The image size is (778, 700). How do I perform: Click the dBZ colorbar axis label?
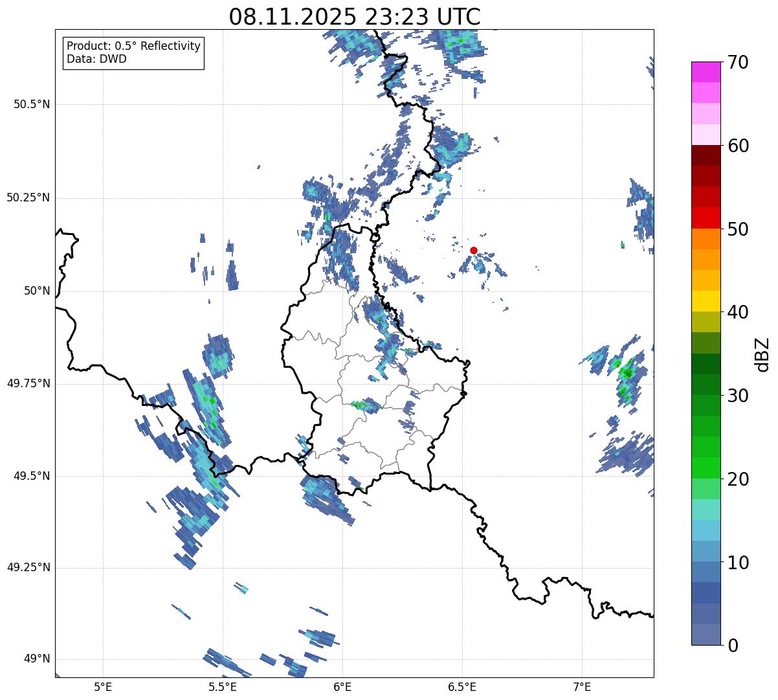click(x=762, y=354)
